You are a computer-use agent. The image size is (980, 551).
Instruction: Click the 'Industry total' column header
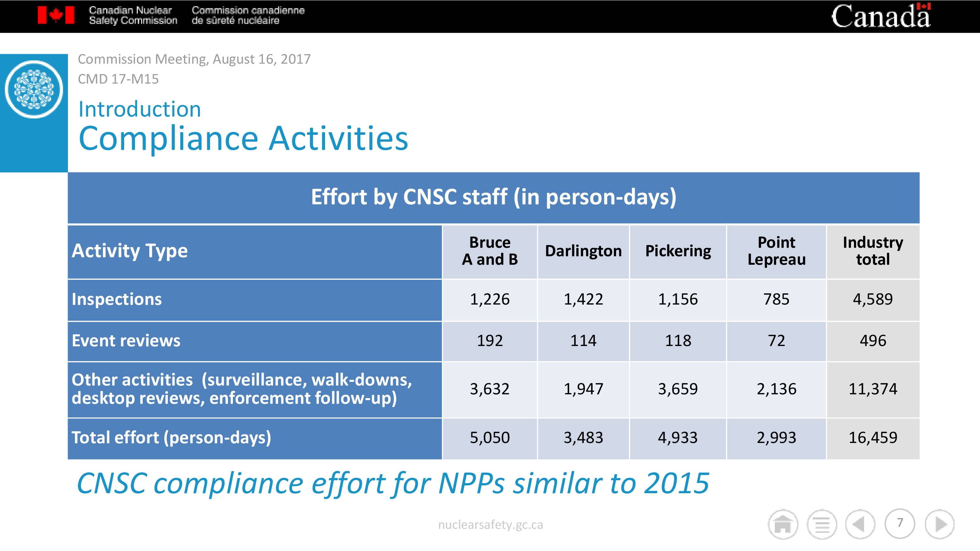pos(873,251)
